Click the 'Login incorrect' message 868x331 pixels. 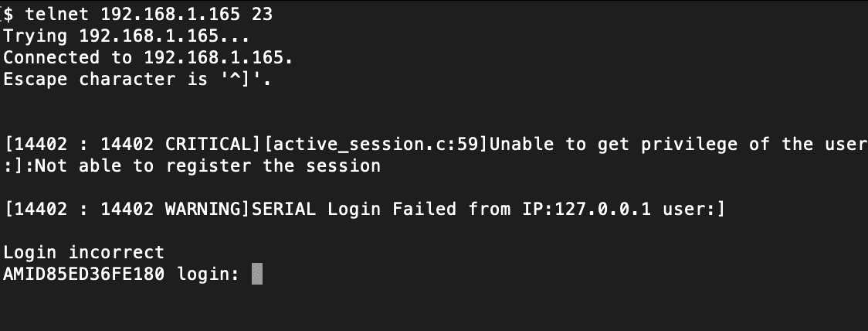(84, 253)
